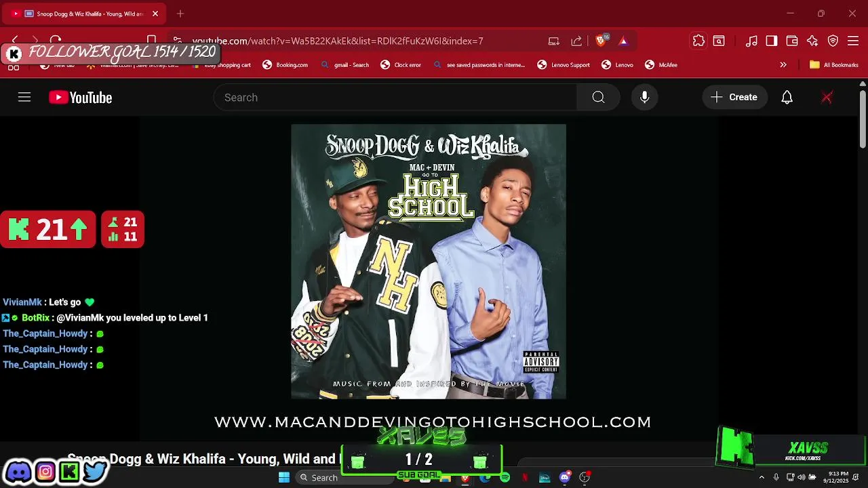868x488 pixels.
Task: Click into the YouTube search field
Action: [395, 98]
